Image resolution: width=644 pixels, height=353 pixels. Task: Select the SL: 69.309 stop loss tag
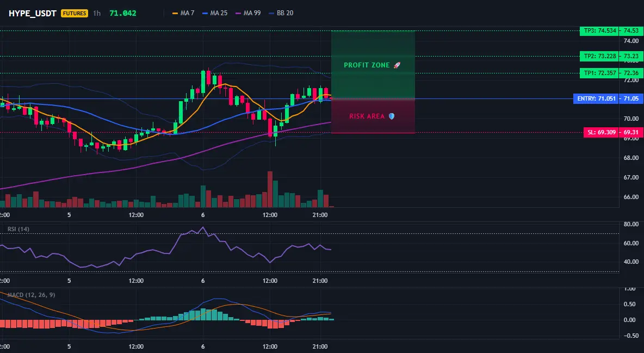pos(602,132)
